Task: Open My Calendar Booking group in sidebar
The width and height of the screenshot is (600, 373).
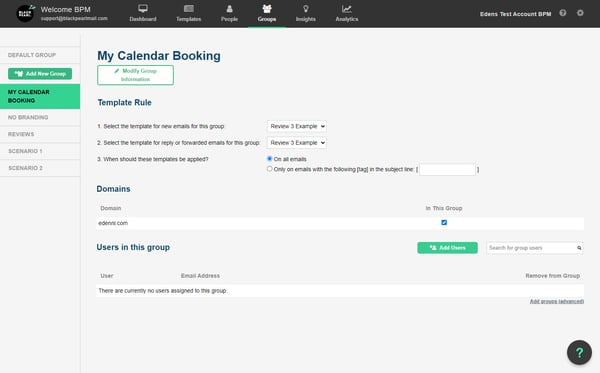Action: (40, 96)
